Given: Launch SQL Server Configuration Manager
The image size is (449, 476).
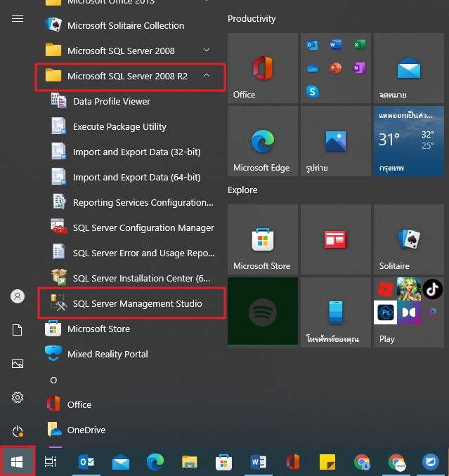Looking at the screenshot, I should (x=131, y=227).
